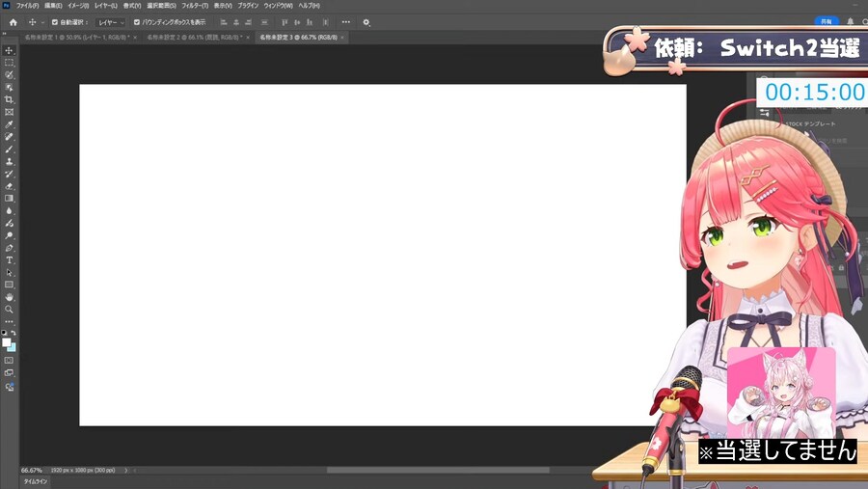Click the align top edges icon
This screenshot has width=868, height=489.
[285, 23]
